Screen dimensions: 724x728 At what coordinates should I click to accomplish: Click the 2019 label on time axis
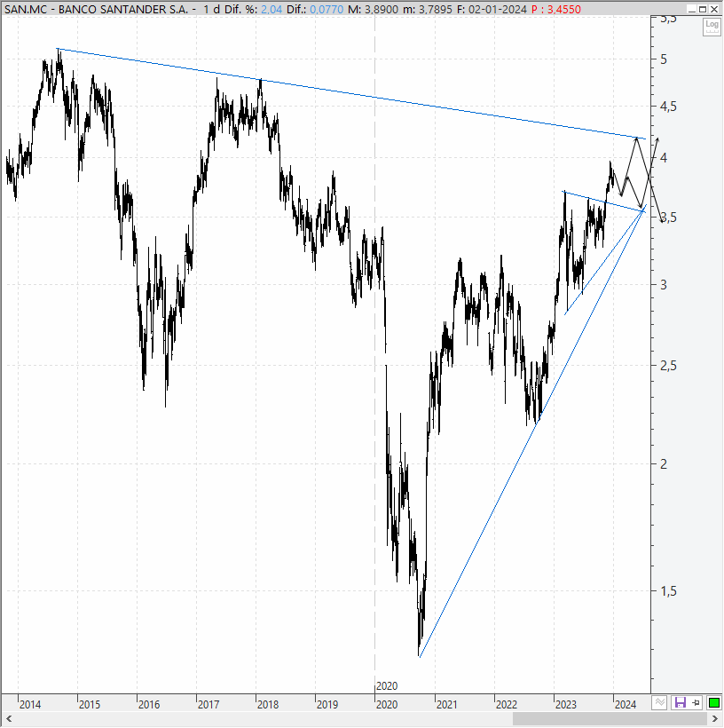coord(327,705)
